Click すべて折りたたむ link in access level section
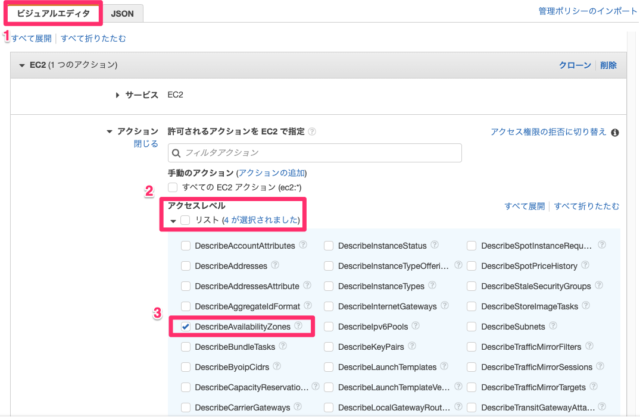640x420 pixels. coord(587,206)
